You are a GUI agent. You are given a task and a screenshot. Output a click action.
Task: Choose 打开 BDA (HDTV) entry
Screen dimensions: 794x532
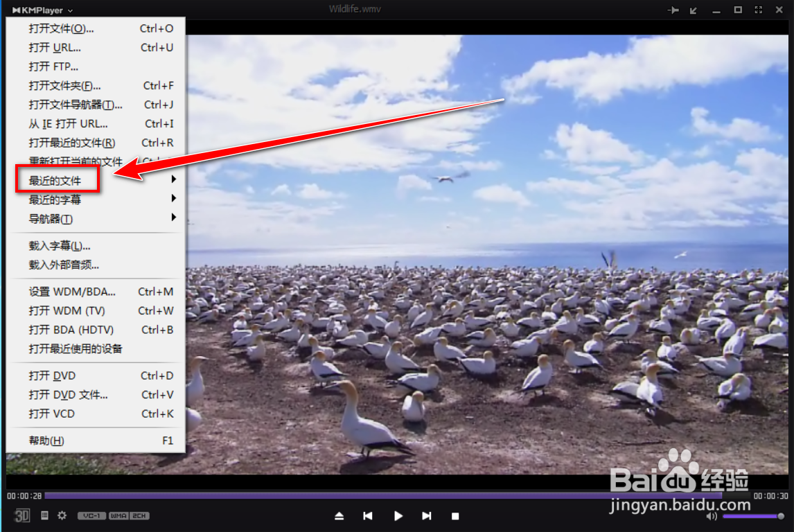pos(96,330)
